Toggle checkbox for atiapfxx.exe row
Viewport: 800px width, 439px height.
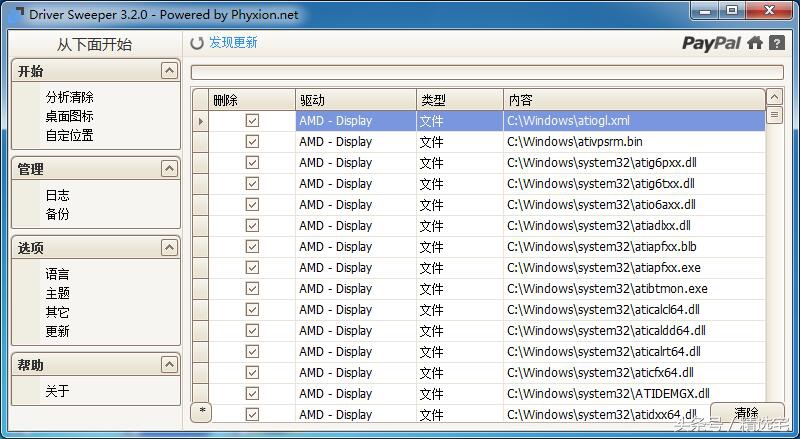252,267
